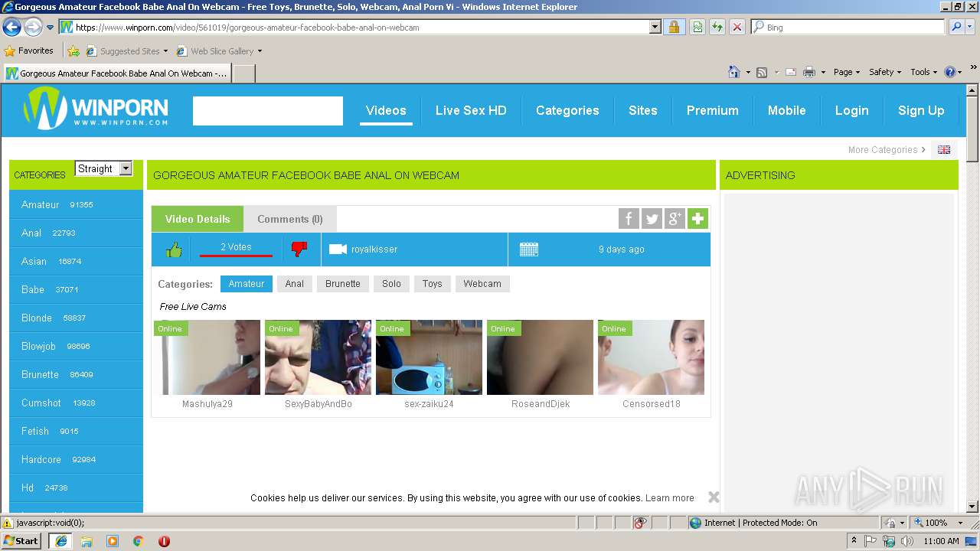This screenshot has height=551, width=980.
Task: Click the Learn more cookie link
Action: pos(670,498)
